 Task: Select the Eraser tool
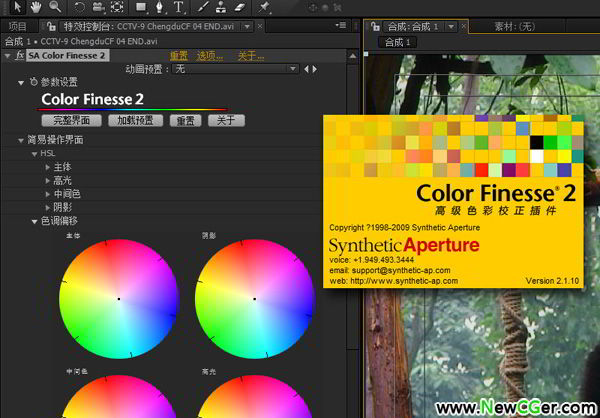coord(238,7)
